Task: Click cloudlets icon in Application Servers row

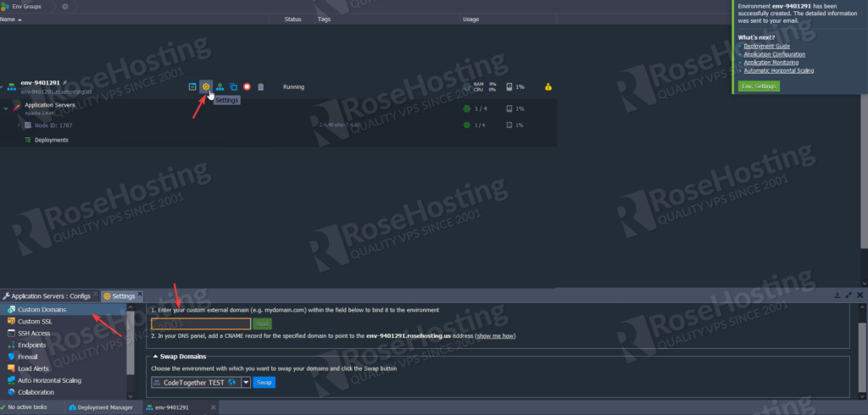Action: [467, 109]
